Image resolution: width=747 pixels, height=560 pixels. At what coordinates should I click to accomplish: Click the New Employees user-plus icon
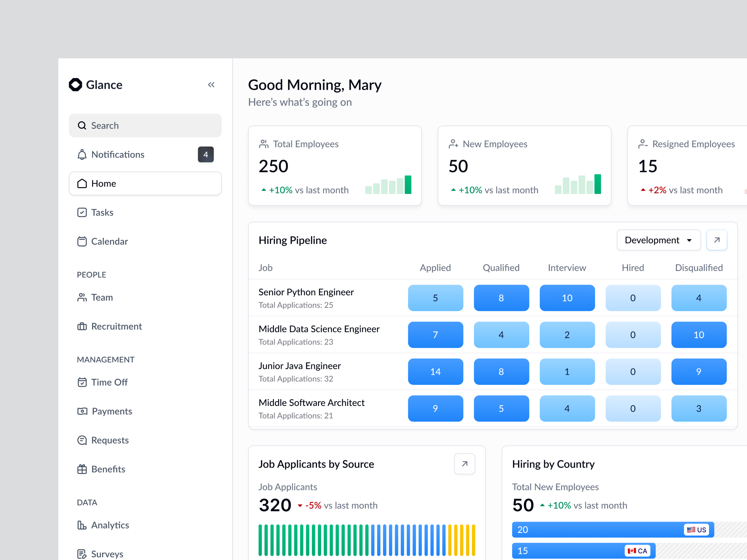[454, 144]
